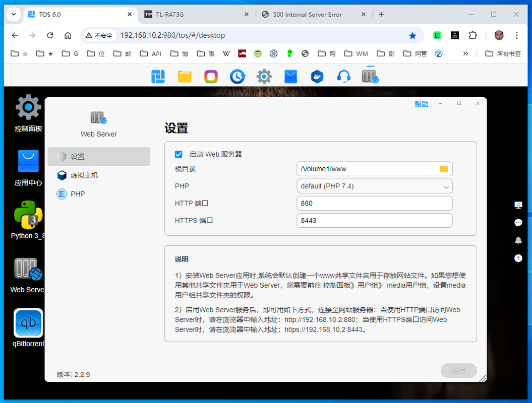This screenshot has width=532, height=403.
Task: Open the colorful photos app icon in taskbar
Action: (x=211, y=77)
